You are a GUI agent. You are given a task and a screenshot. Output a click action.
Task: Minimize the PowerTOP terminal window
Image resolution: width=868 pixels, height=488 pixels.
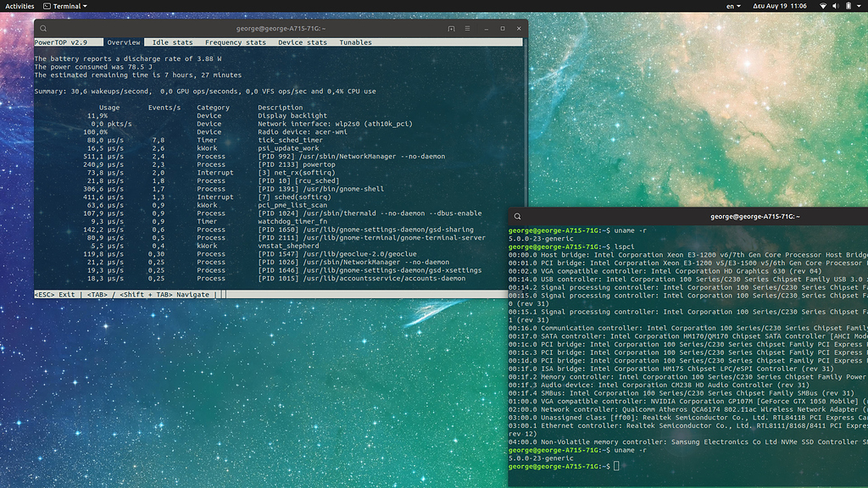pos(486,29)
